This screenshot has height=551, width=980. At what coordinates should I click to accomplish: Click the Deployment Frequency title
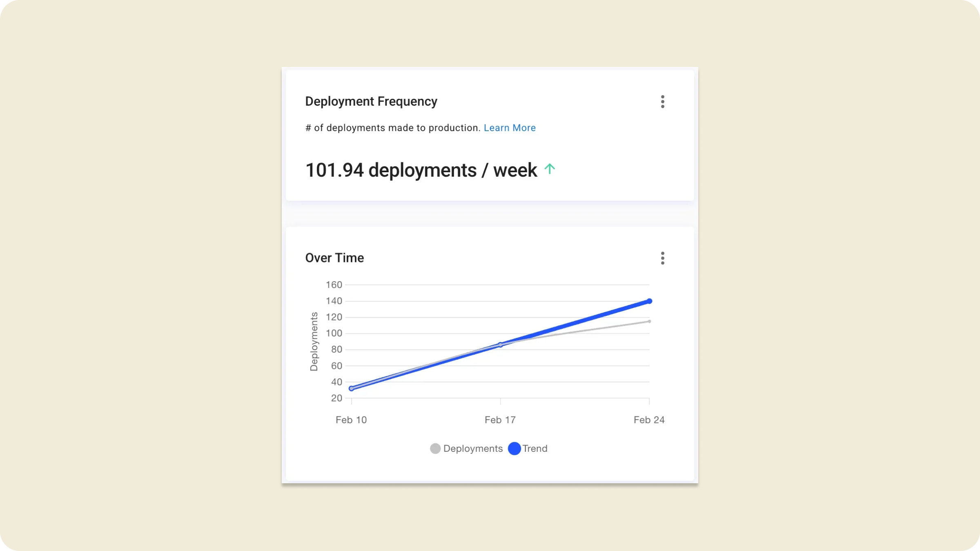(371, 101)
